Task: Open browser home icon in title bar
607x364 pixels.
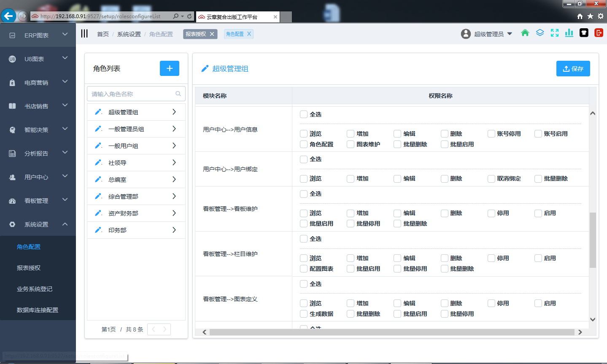Action: point(580,16)
